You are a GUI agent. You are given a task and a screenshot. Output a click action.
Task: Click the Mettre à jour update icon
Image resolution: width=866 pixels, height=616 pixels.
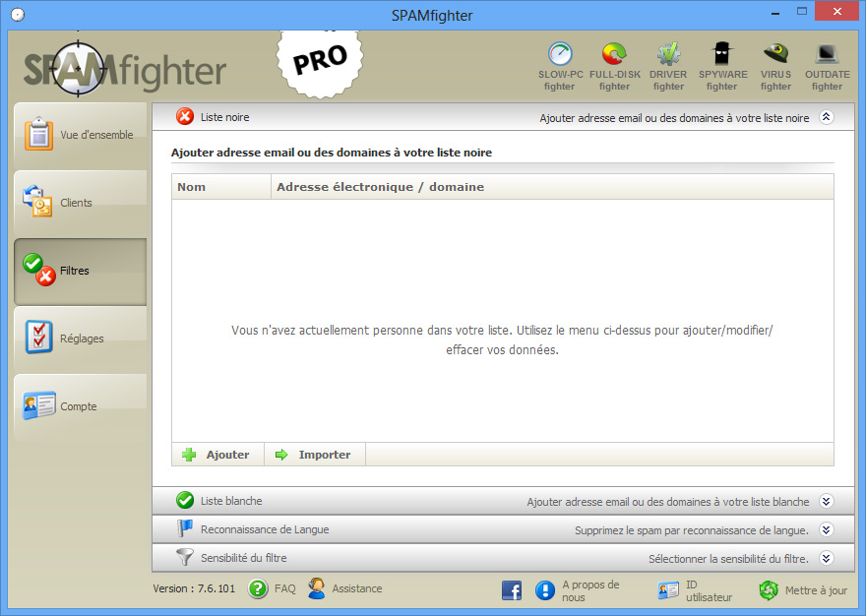(769, 590)
